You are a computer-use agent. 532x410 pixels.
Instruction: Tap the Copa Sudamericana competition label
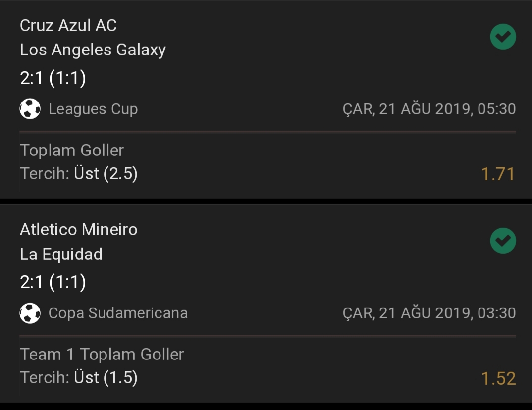coord(118,313)
